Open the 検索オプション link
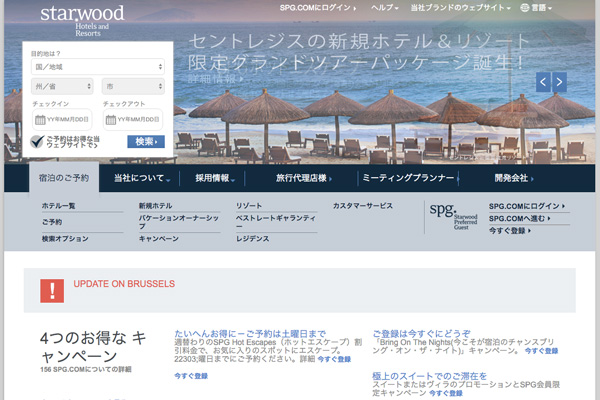600x400 pixels. [65, 239]
